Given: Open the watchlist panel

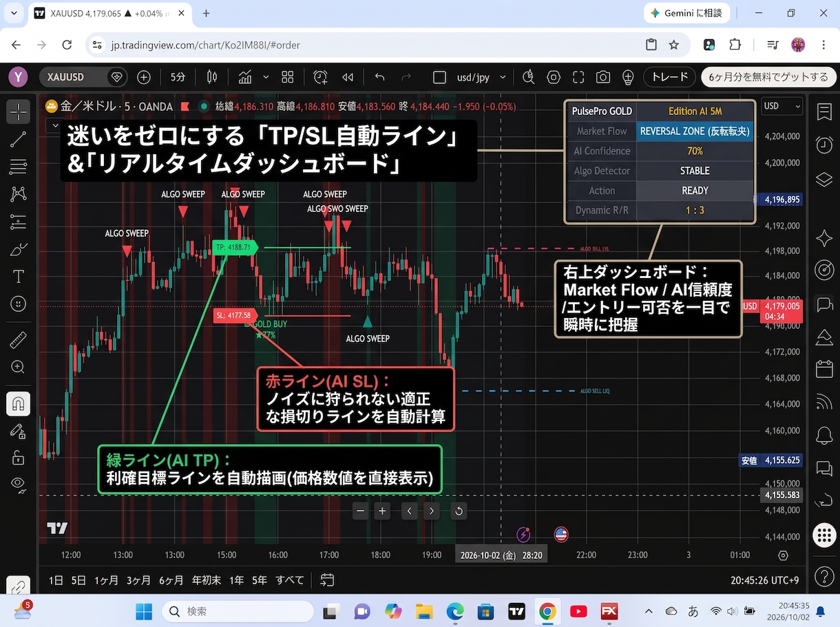Looking at the screenshot, I should 824,111.
